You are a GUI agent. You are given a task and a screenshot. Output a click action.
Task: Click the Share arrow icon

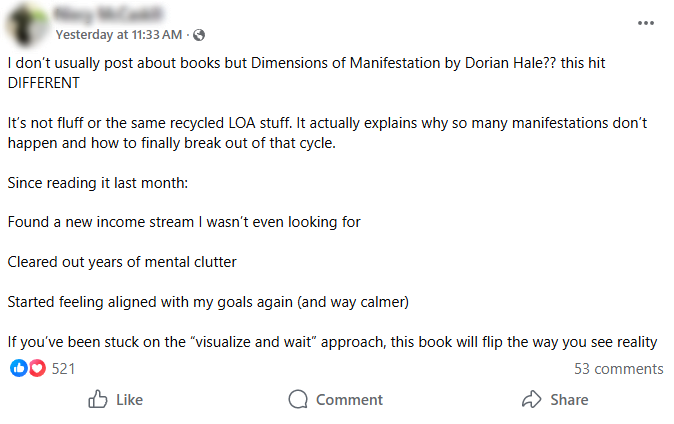pos(531,400)
